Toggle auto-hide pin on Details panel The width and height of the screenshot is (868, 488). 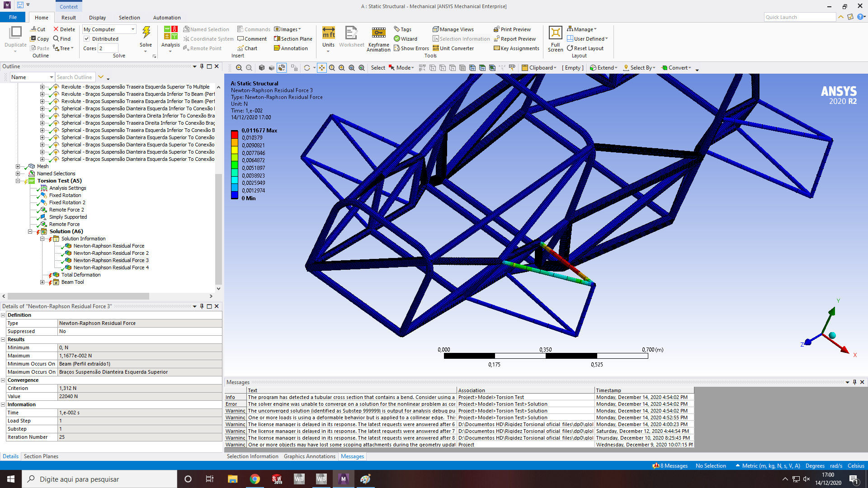[202, 306]
